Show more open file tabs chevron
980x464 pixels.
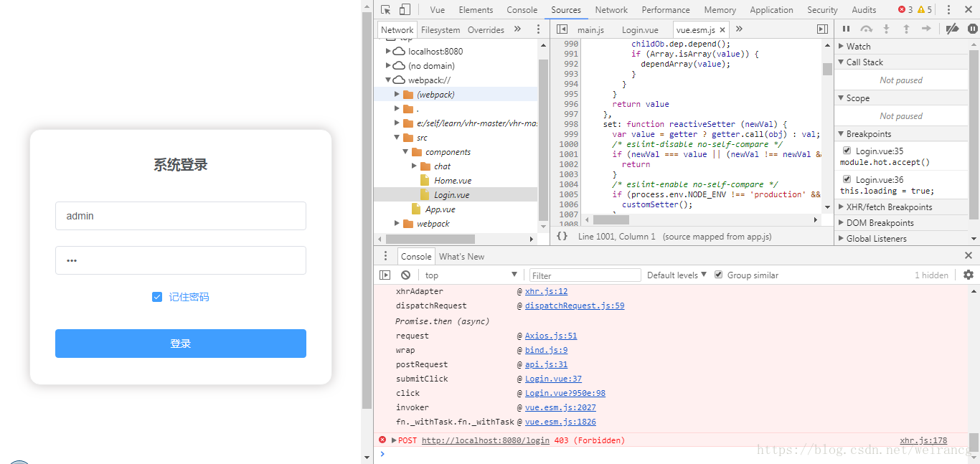point(739,29)
